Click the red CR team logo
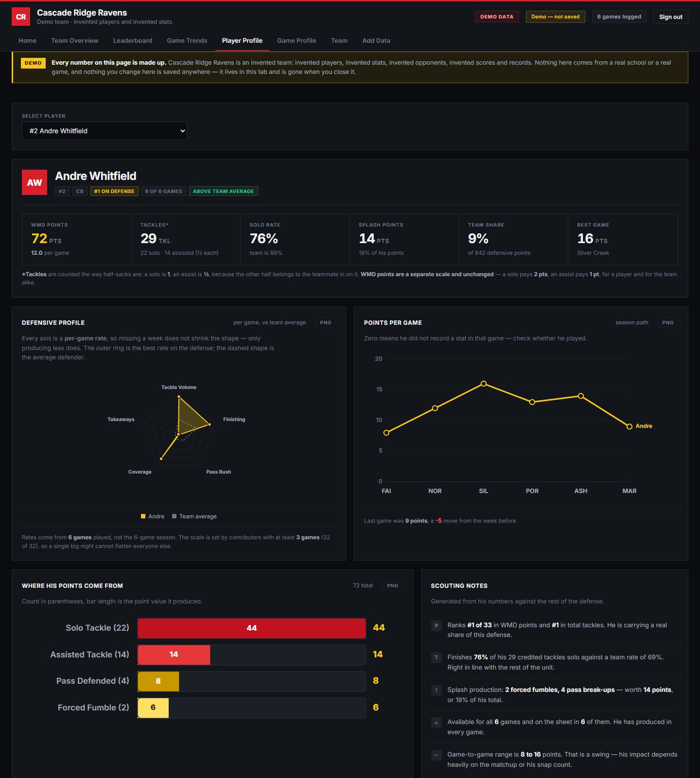This screenshot has width=700, height=778. tap(21, 17)
